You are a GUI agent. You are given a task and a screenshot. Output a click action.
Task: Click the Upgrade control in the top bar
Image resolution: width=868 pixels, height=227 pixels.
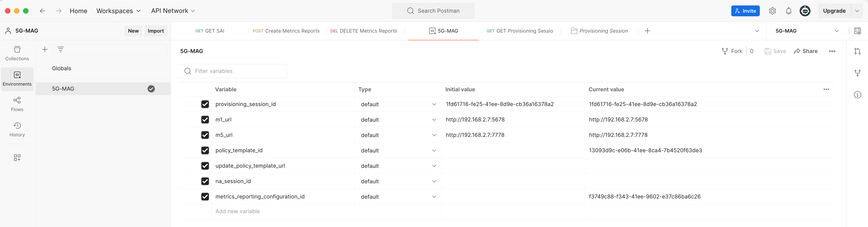click(x=834, y=10)
